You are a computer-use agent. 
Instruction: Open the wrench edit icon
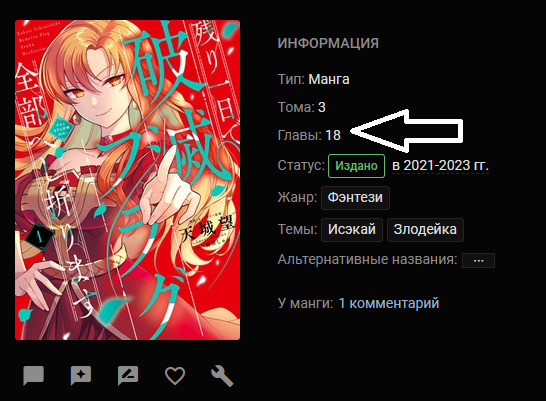(222, 376)
